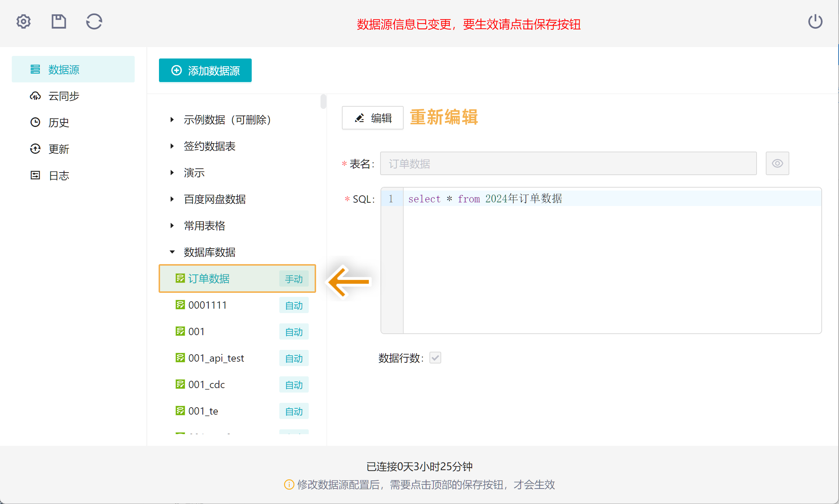Screen dimensions: 839x504
Task: Select the 001_te table entry
Action: (x=237, y=411)
